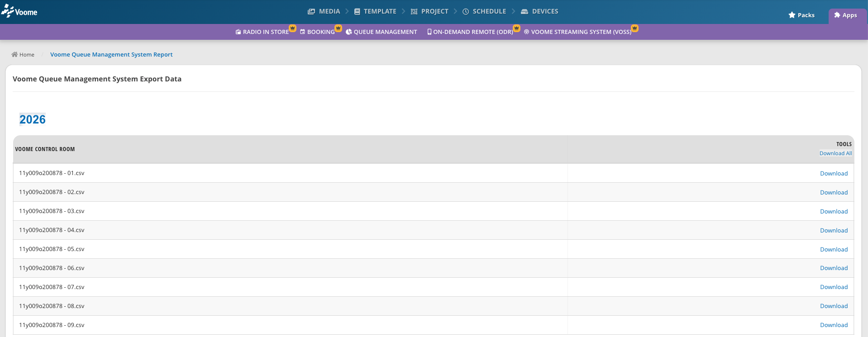The height and width of the screenshot is (337, 868).
Task: Open the PROJECT menu
Action: pyautogui.click(x=429, y=12)
